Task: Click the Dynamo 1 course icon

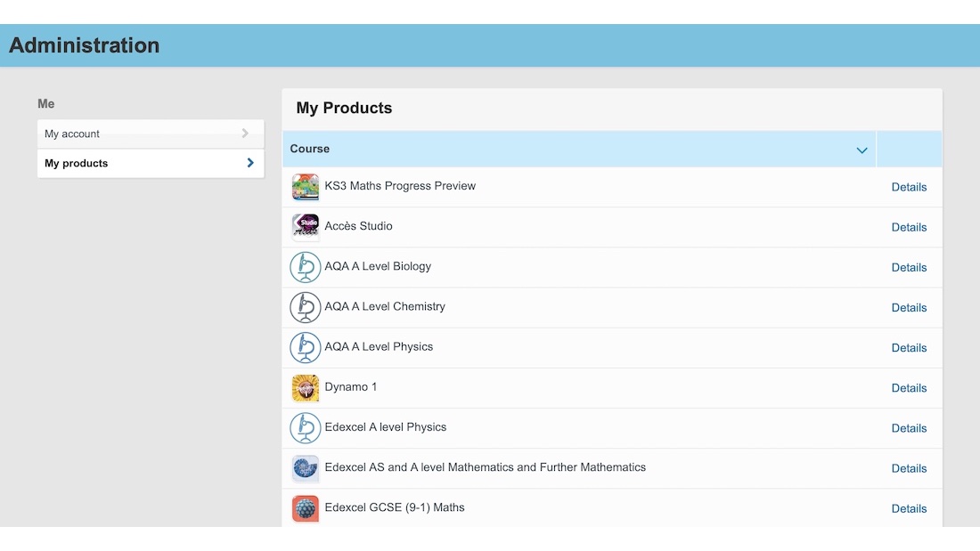Action: [305, 387]
